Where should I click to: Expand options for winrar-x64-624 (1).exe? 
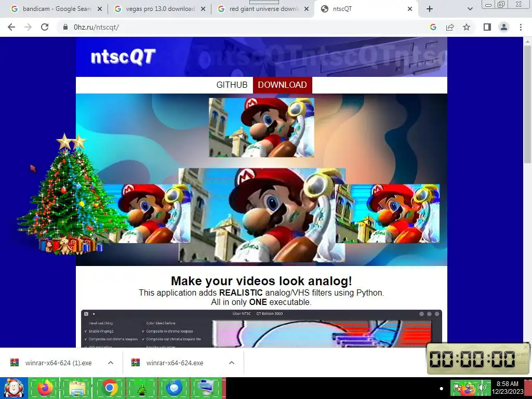point(111,363)
